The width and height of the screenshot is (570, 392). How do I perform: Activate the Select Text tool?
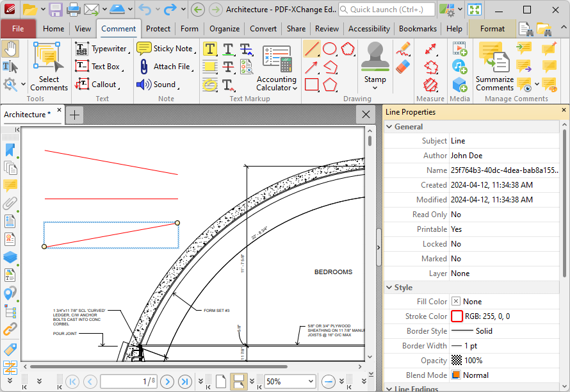(10, 67)
